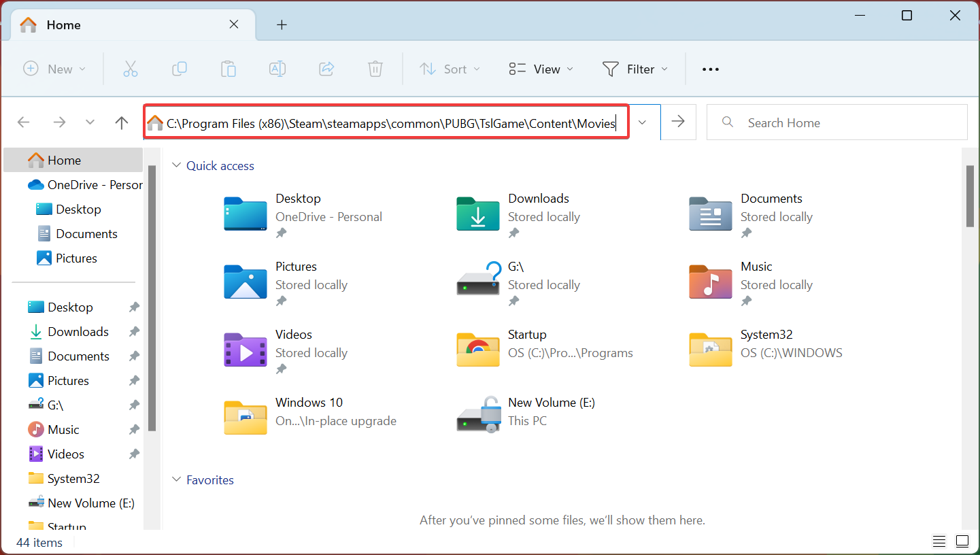This screenshot has width=980, height=555.
Task: Open the Filter dropdown menu
Action: click(635, 69)
